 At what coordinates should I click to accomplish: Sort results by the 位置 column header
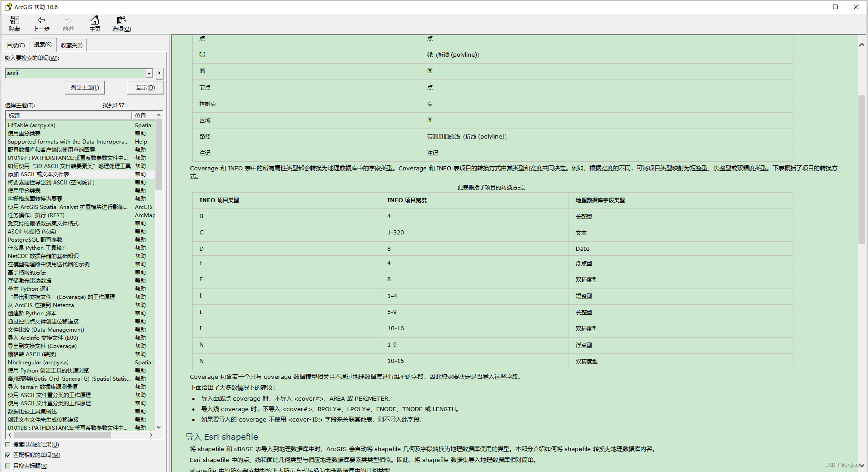[x=144, y=115]
